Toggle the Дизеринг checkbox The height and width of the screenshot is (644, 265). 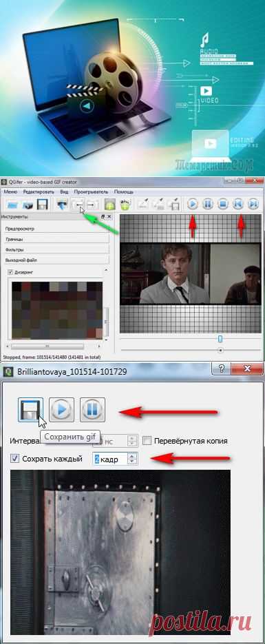(10, 272)
